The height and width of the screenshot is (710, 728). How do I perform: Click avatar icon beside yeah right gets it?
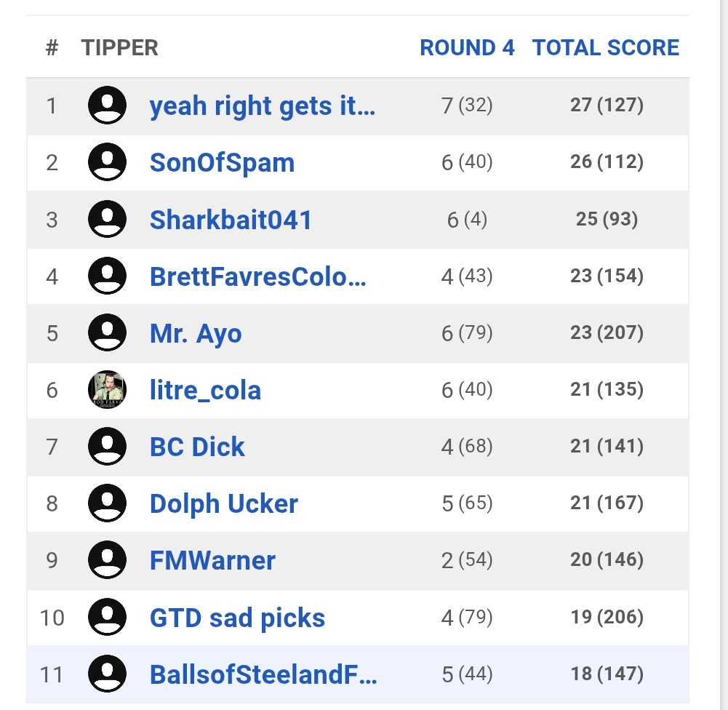click(107, 105)
